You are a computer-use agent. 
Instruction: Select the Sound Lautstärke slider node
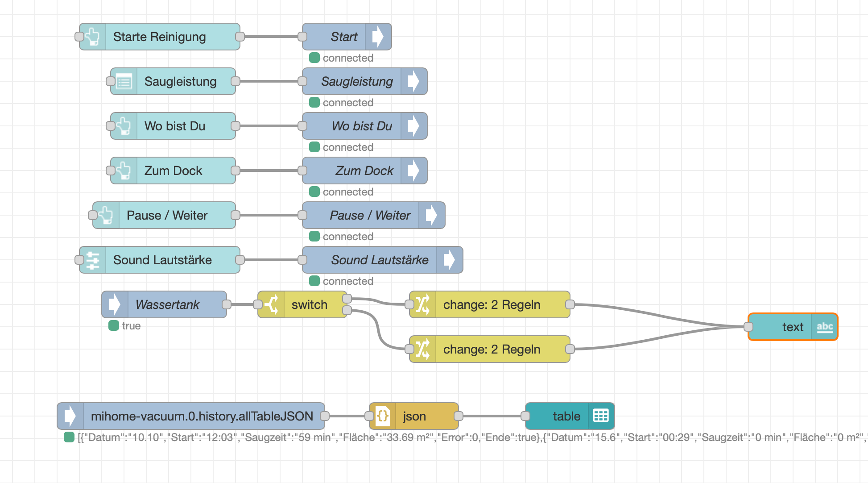pyautogui.click(x=160, y=260)
